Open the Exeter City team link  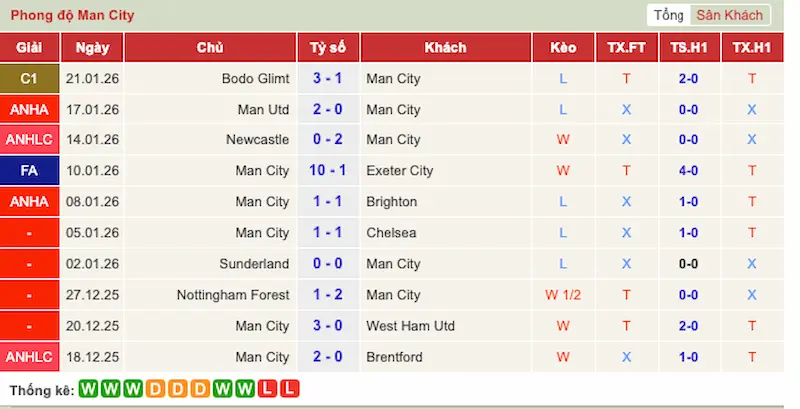click(400, 171)
